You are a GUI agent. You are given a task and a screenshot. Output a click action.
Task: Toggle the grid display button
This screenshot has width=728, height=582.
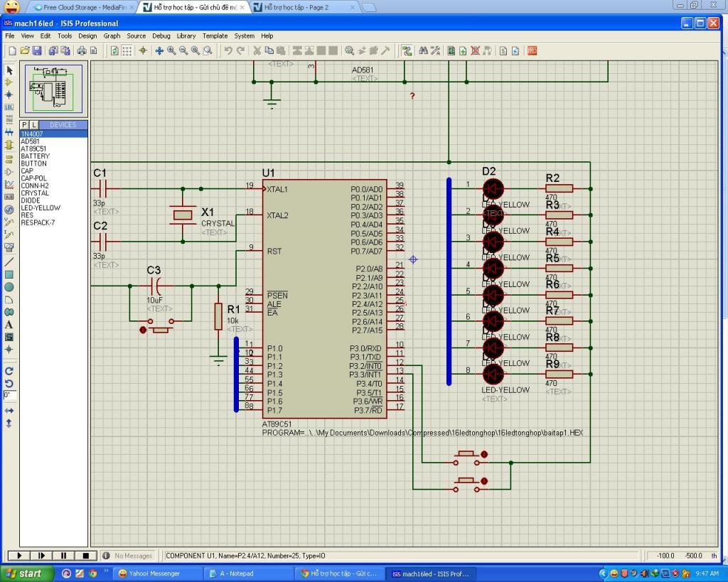127,50
